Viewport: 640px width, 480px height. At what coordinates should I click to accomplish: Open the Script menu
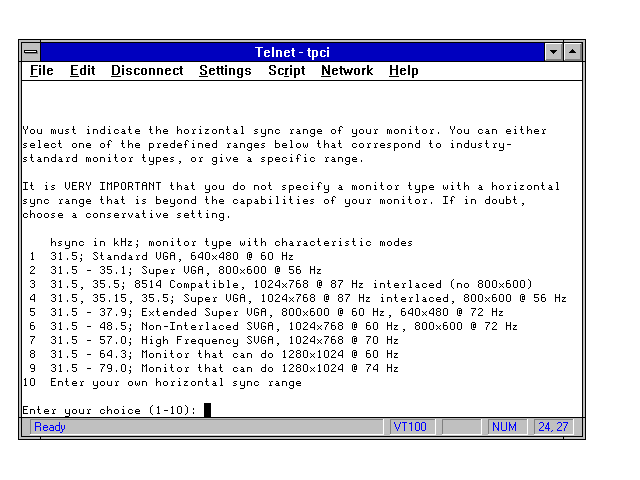pyautogui.click(x=286, y=71)
